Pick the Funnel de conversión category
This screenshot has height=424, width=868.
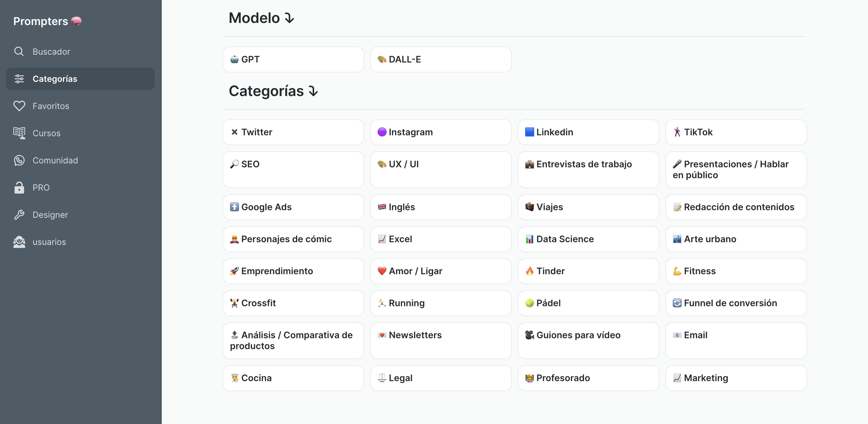pos(736,303)
